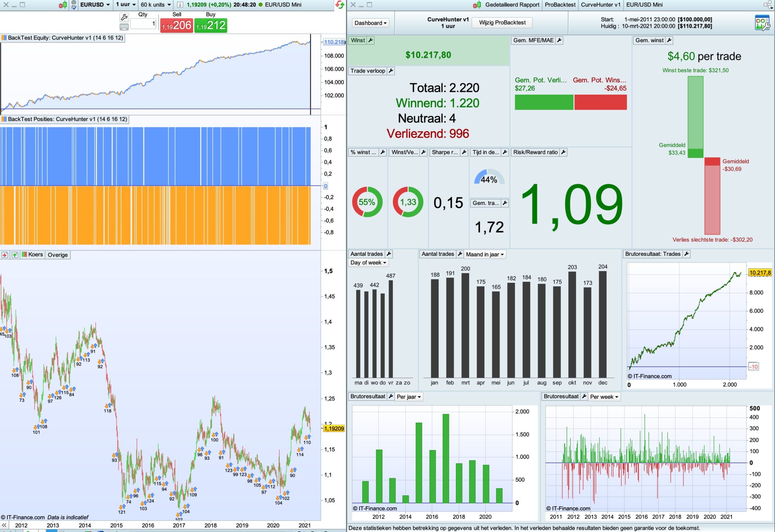
Task: Open the report settings icon top right
Action: point(762,23)
